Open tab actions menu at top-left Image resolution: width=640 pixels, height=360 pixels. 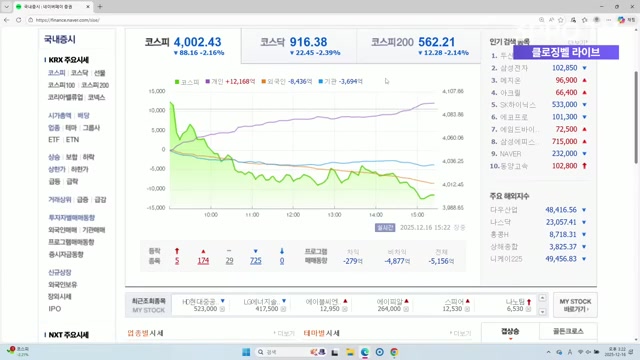pos(6,7)
